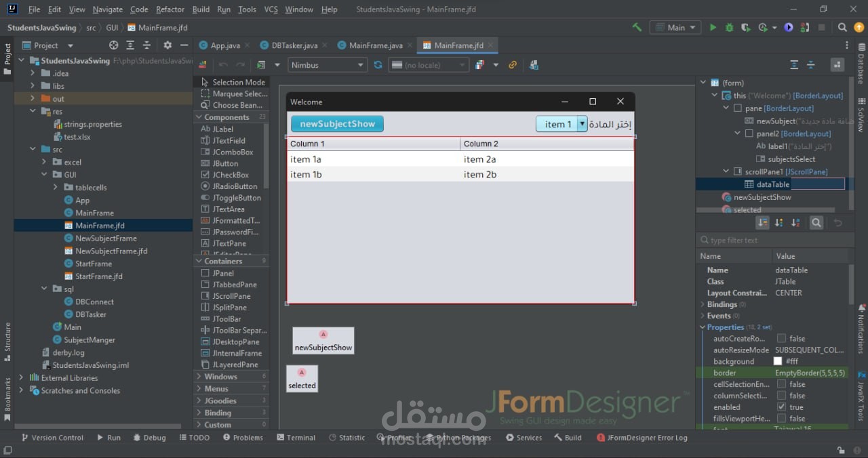This screenshot has height=458, width=868.
Task: Open the properties filter search icon
Action: pyautogui.click(x=817, y=222)
